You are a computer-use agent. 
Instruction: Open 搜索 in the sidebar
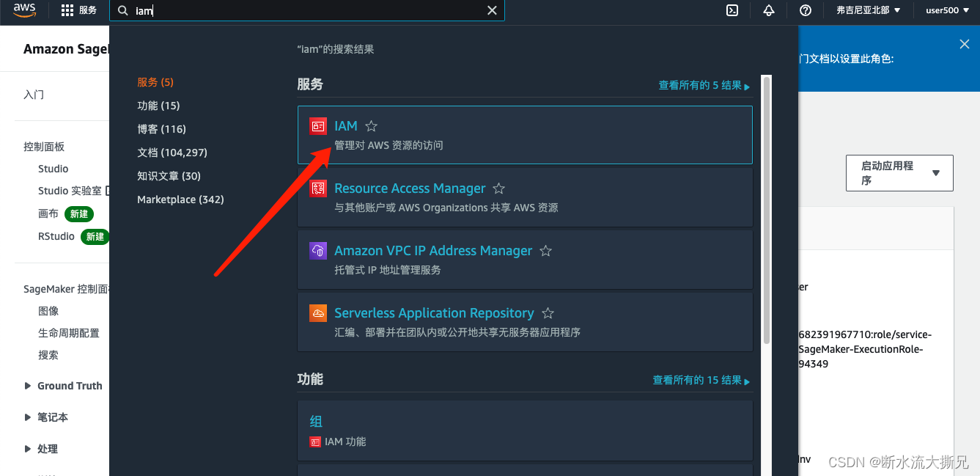click(48, 355)
